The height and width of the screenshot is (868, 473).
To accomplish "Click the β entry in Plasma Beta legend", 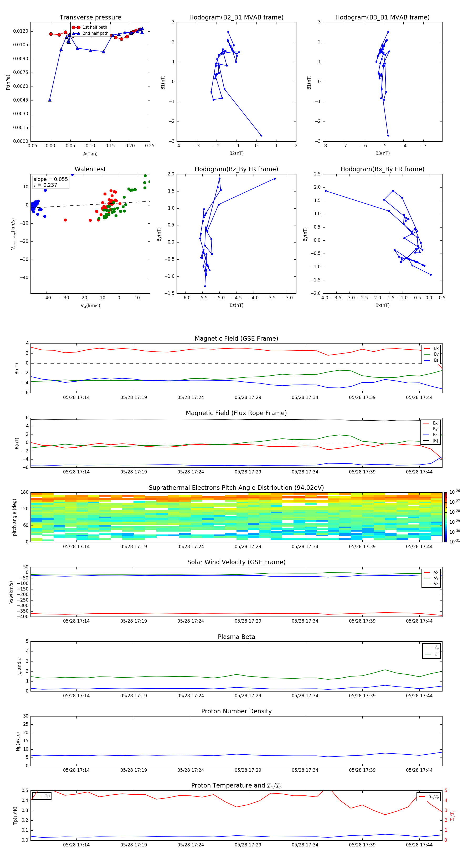I will (x=431, y=654).
